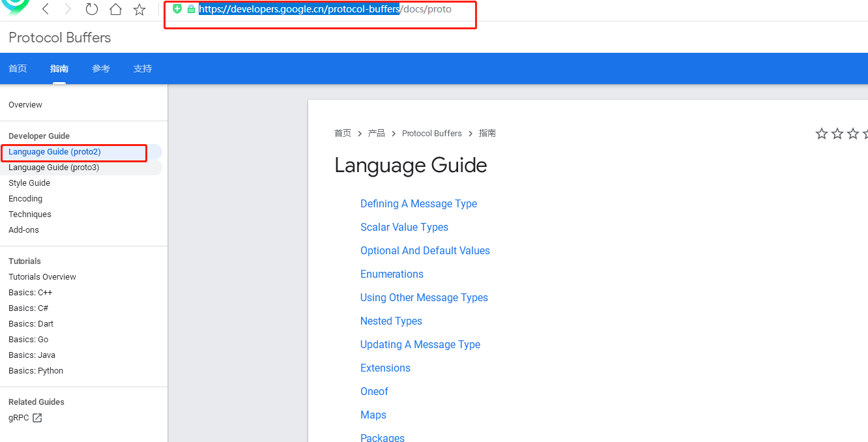The image size is (868, 442).
Task: Open Basics: Java tutorial
Action: [32, 355]
